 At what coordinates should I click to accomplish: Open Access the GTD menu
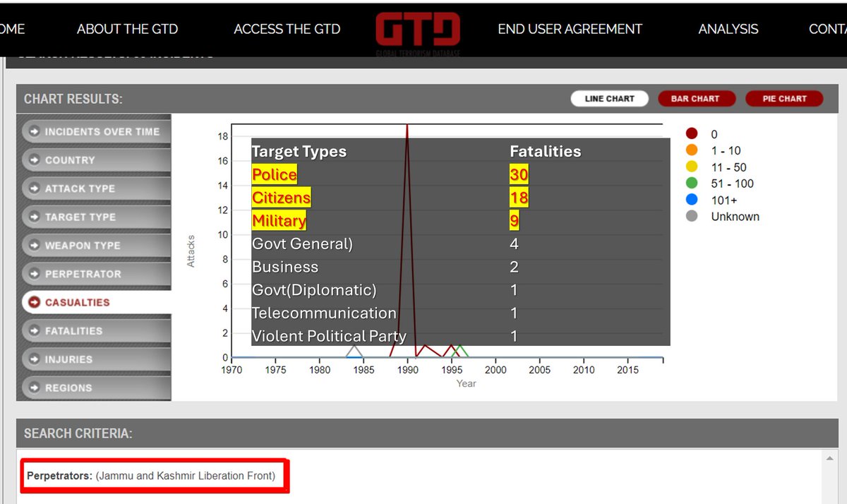click(x=287, y=29)
